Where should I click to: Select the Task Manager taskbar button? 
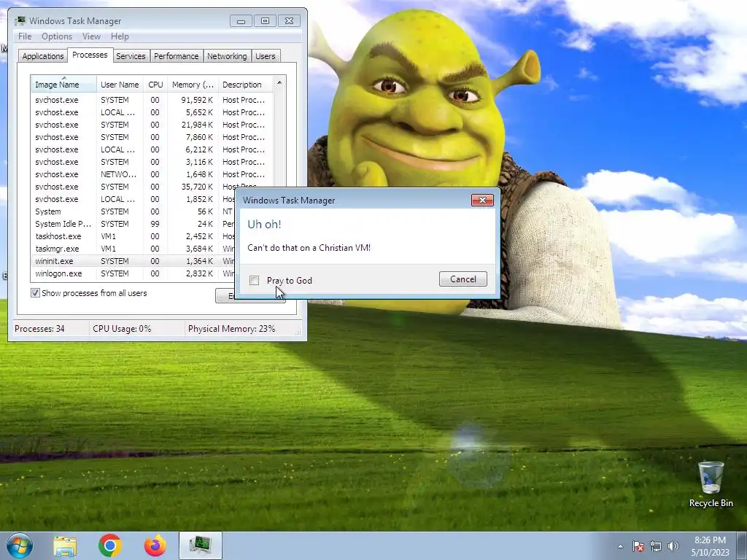(201, 545)
